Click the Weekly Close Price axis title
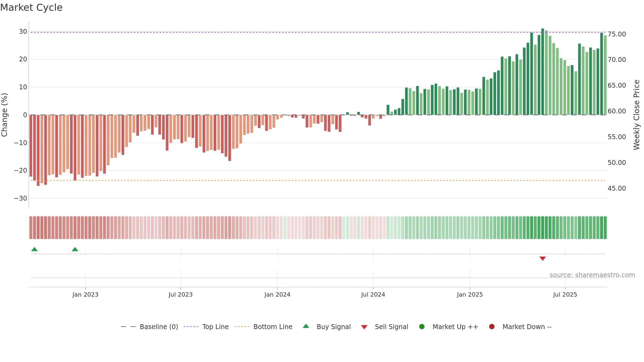This screenshot has height=362, width=644. pyautogui.click(x=636, y=115)
